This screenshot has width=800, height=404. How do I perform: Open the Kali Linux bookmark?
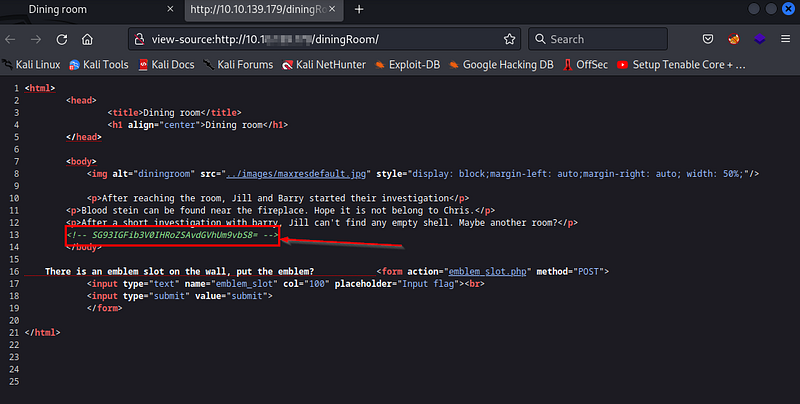tap(31, 65)
